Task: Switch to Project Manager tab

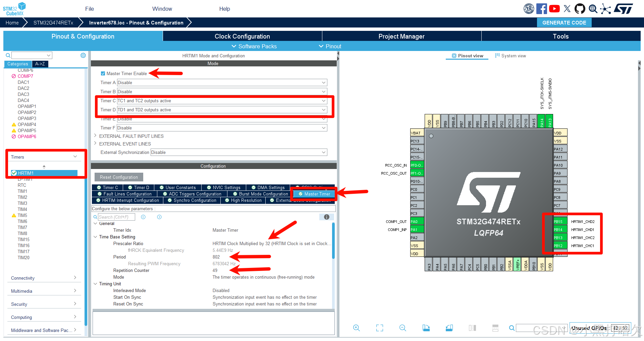Action: click(x=401, y=36)
